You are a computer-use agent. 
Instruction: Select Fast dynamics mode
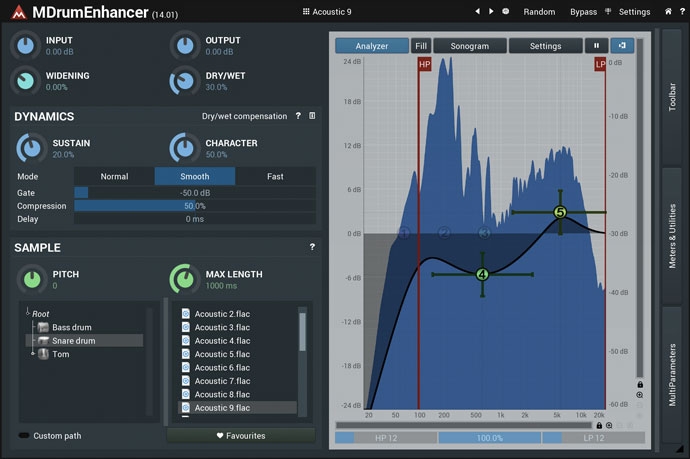click(x=275, y=176)
